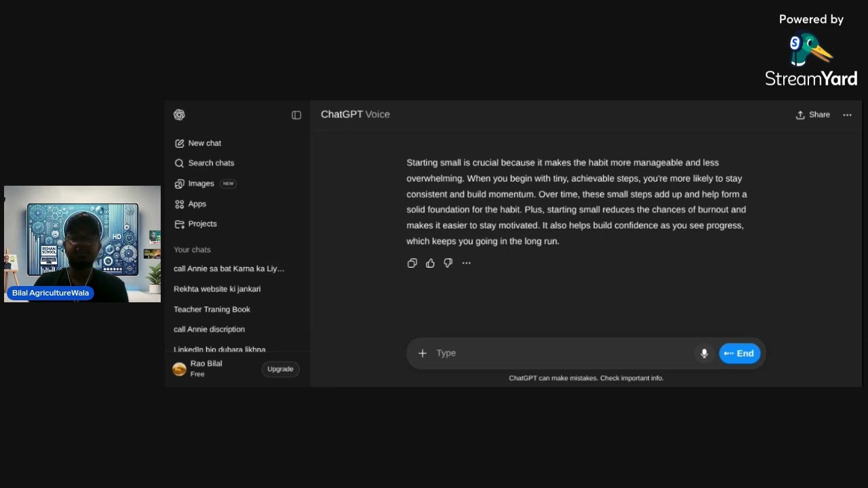Click the Search chats magnifier icon
This screenshot has height=488, width=868.
[179, 163]
